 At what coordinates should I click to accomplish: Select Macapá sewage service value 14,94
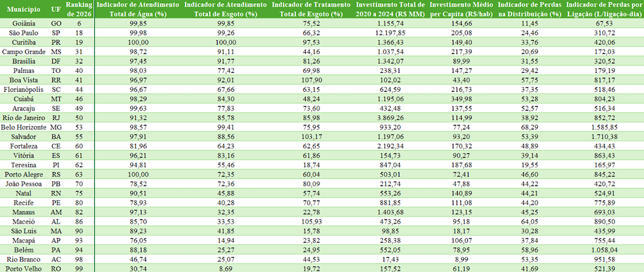tap(226, 241)
